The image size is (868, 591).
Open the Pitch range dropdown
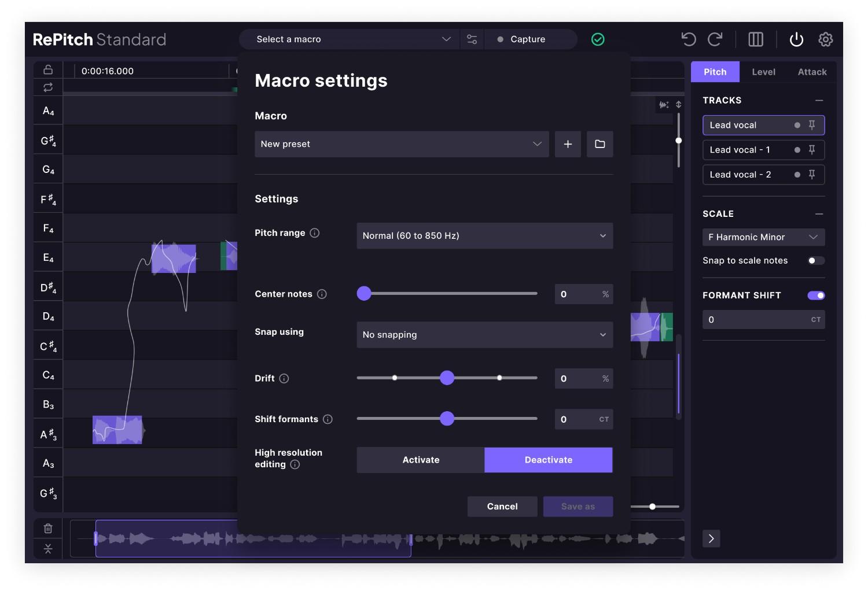(x=484, y=235)
